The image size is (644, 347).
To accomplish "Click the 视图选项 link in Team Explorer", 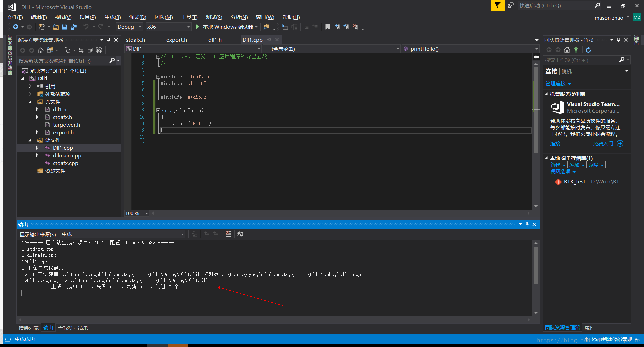I will pyautogui.click(x=560, y=172).
